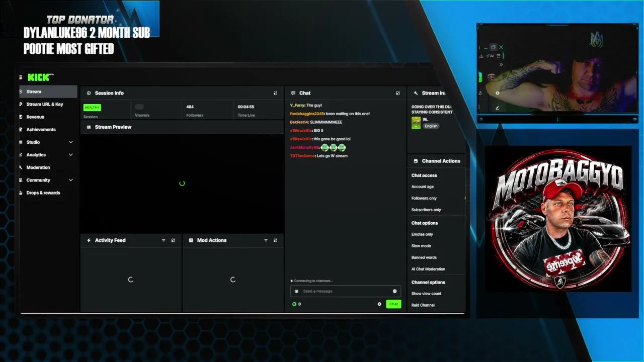Click the 484 followers count

190,107
